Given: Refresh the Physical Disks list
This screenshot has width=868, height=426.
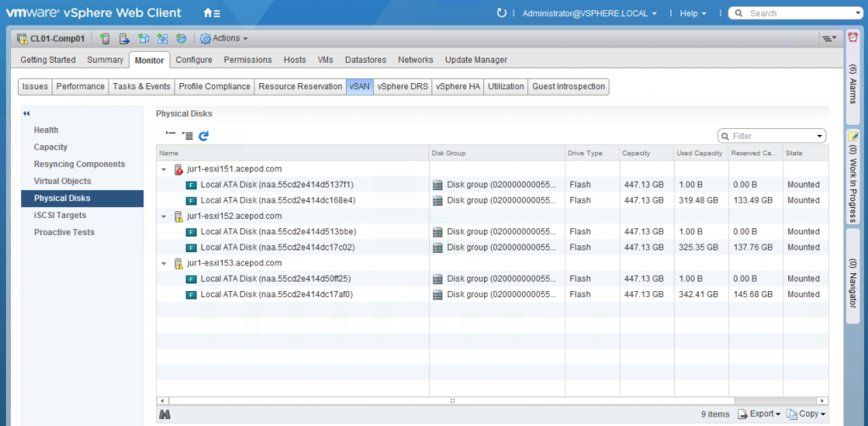Looking at the screenshot, I should [203, 135].
